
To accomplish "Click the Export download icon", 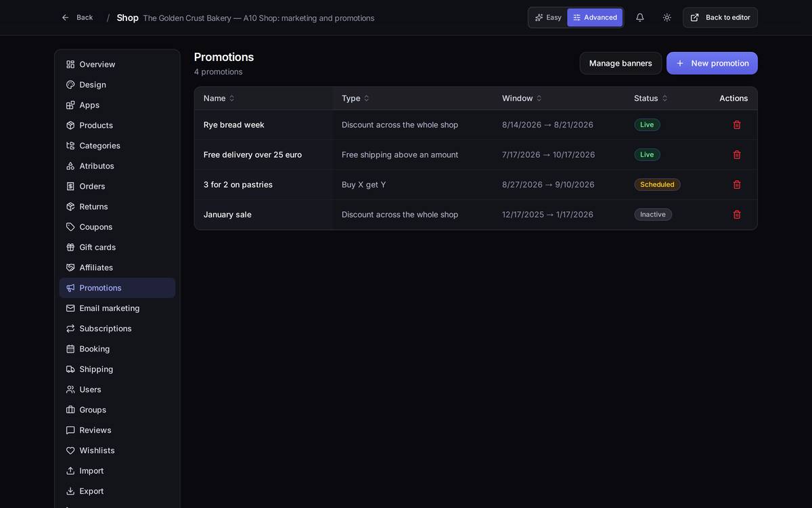I will click(70, 491).
